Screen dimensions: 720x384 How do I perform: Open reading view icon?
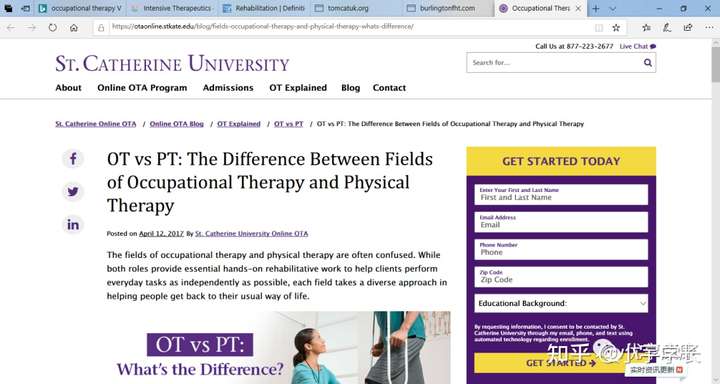(599, 28)
